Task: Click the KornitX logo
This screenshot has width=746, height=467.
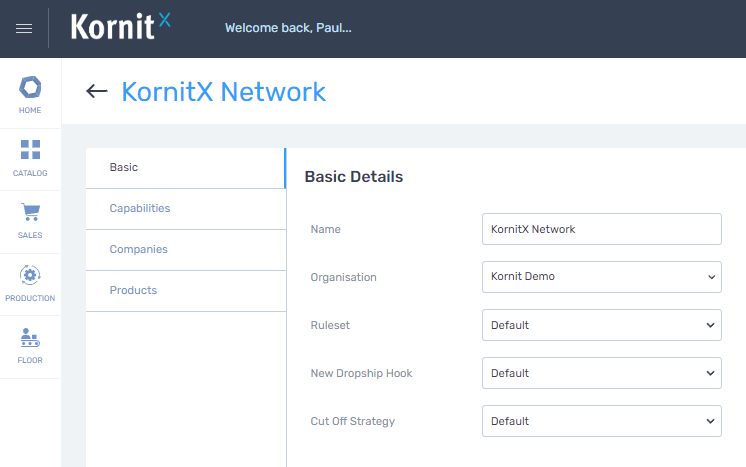Action: (120, 27)
